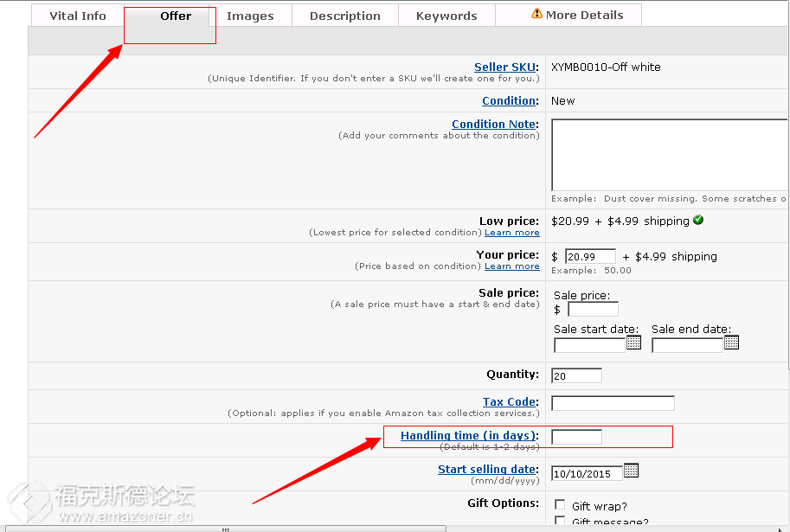Click the warning icon on More Details

tap(536, 15)
